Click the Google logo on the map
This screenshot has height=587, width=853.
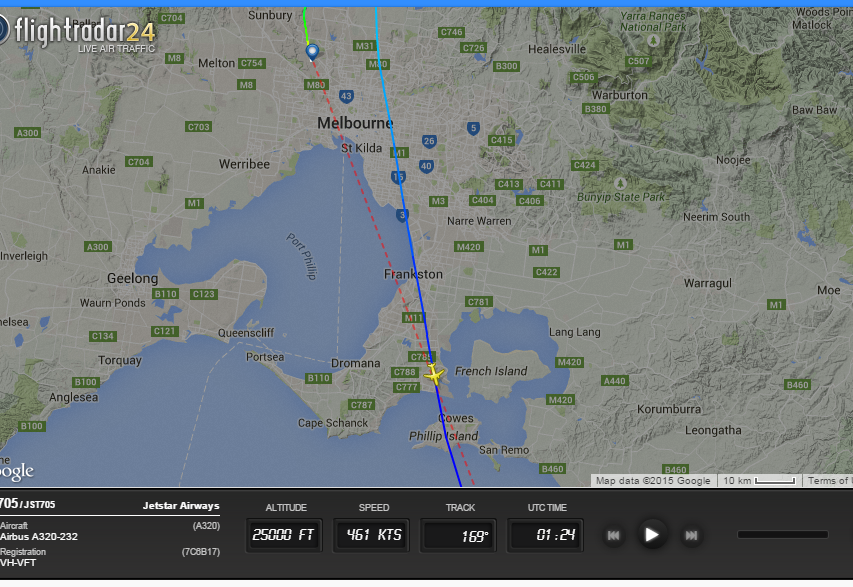tap(16, 471)
